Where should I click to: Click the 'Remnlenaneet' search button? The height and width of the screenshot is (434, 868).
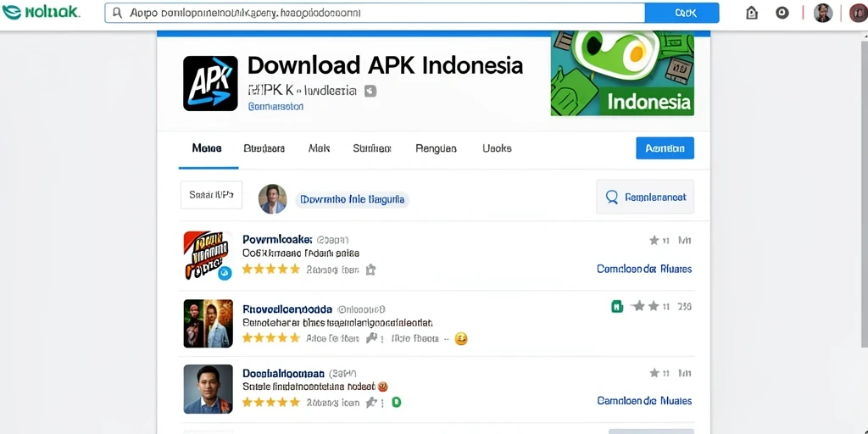645,197
